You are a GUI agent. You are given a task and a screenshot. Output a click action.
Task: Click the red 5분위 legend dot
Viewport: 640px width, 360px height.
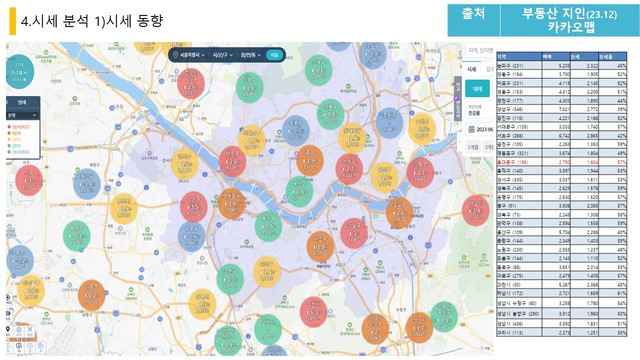click(x=9, y=127)
